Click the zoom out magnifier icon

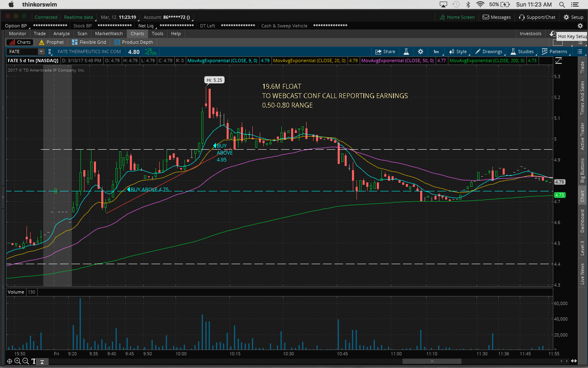click(25, 361)
